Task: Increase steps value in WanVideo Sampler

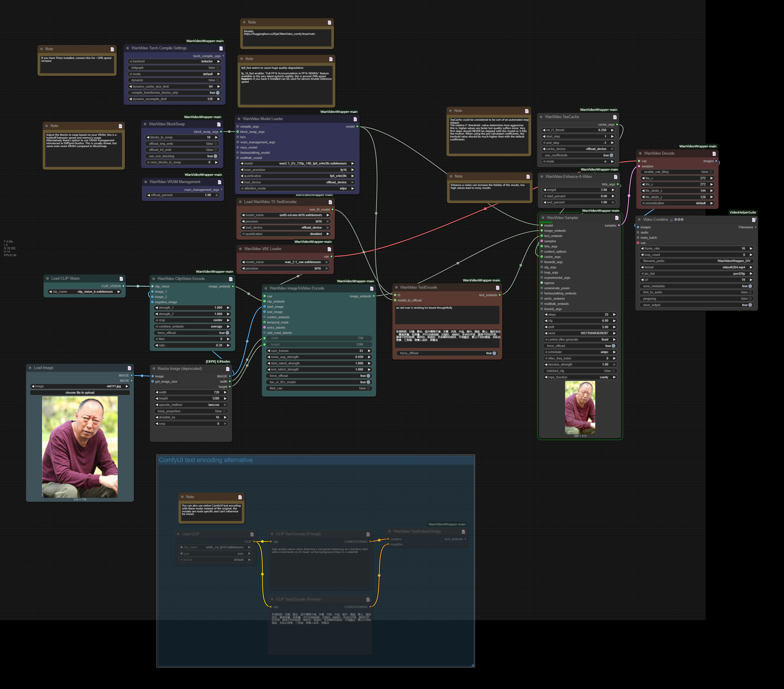Action: [x=614, y=315]
